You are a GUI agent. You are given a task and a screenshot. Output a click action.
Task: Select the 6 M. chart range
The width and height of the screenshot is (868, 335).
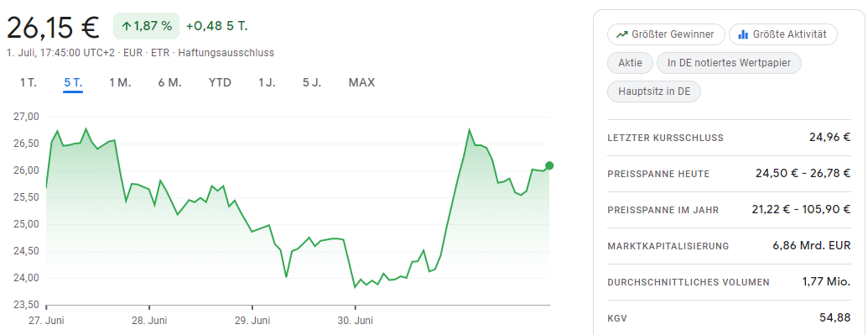170,82
